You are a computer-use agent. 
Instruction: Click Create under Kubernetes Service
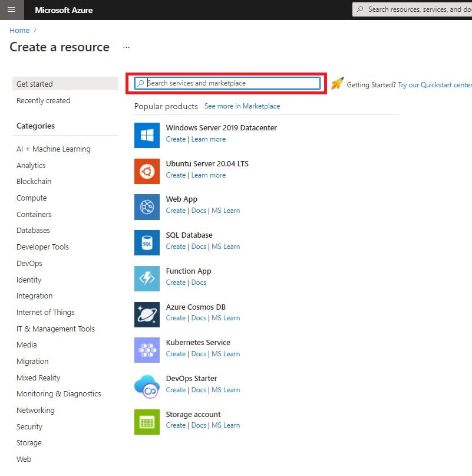(176, 354)
